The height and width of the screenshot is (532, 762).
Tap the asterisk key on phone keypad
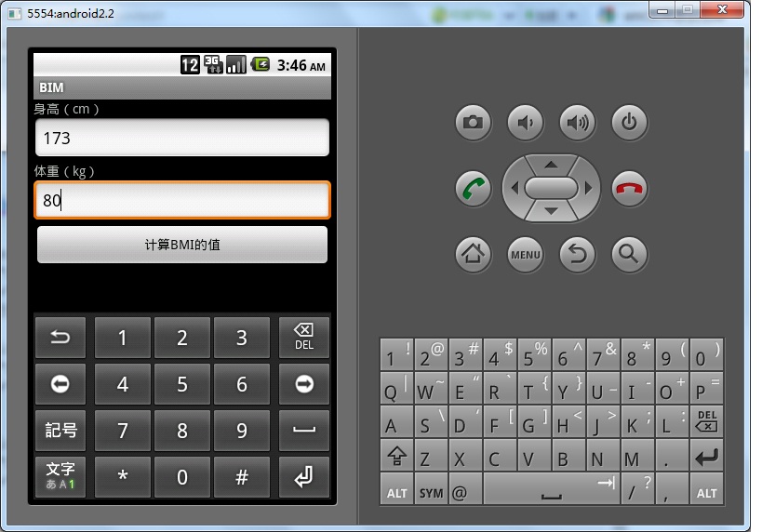point(123,477)
